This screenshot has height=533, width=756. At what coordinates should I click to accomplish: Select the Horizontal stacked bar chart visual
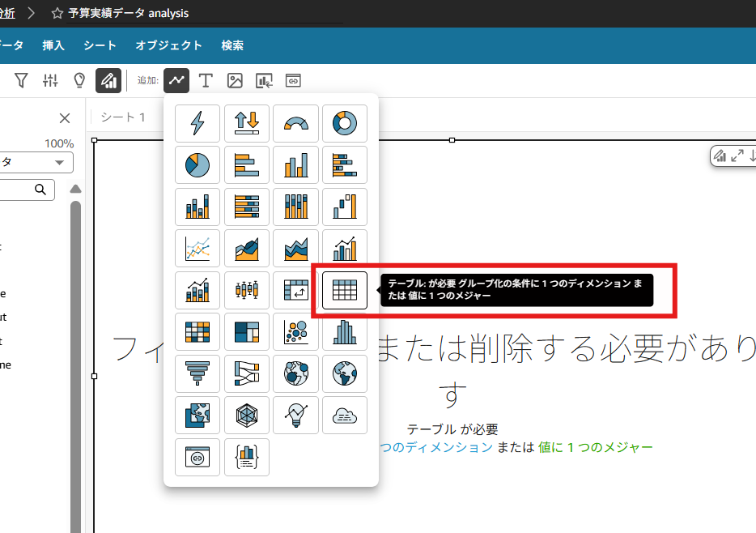pyautogui.click(x=345, y=165)
